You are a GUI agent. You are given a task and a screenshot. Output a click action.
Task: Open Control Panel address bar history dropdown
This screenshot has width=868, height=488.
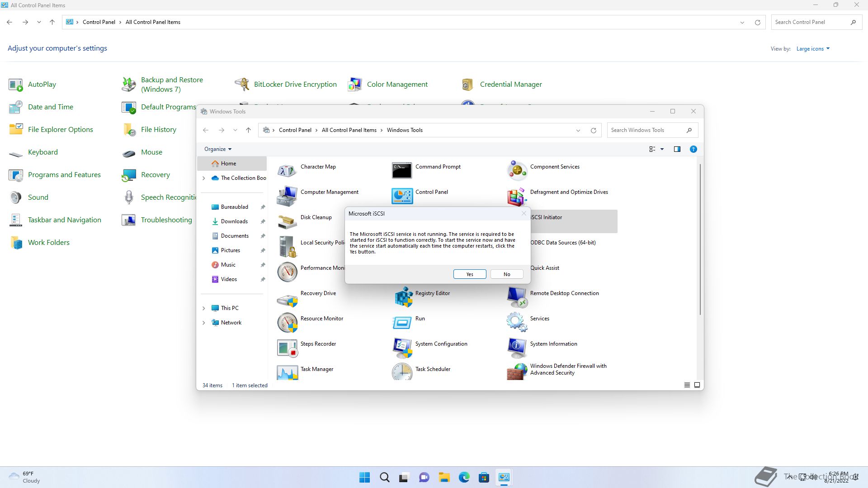pos(742,22)
